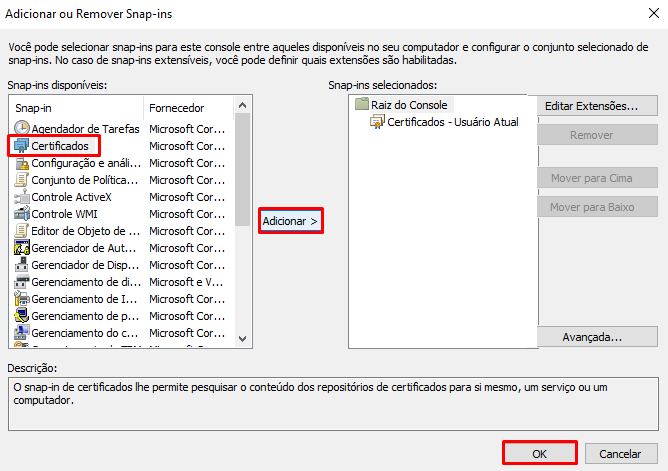Select the Conjunto de Políticas scroll icon

point(22,180)
